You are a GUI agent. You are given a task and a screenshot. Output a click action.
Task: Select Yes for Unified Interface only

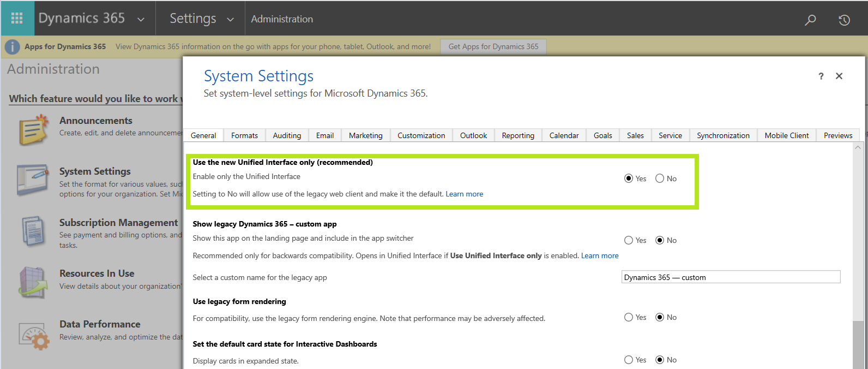pyautogui.click(x=629, y=178)
